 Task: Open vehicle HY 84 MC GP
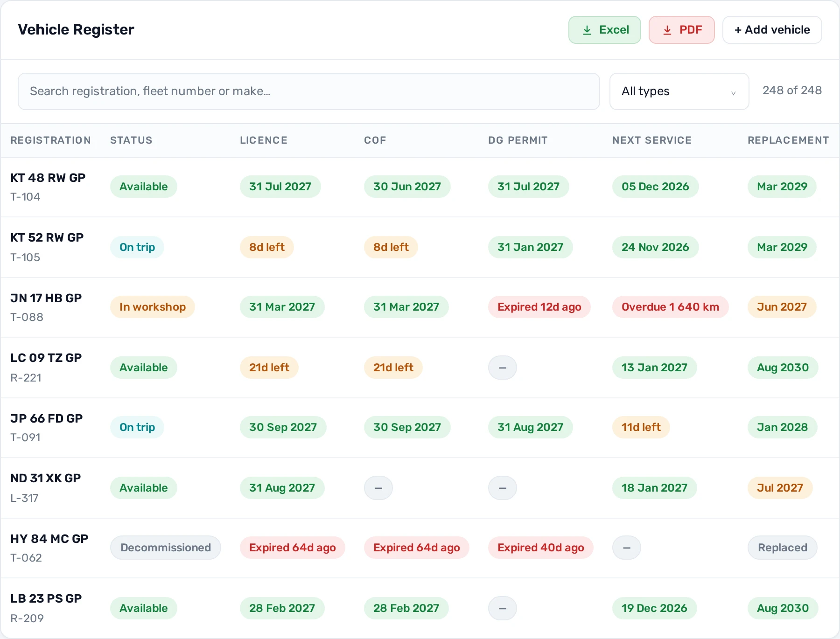[49, 539]
